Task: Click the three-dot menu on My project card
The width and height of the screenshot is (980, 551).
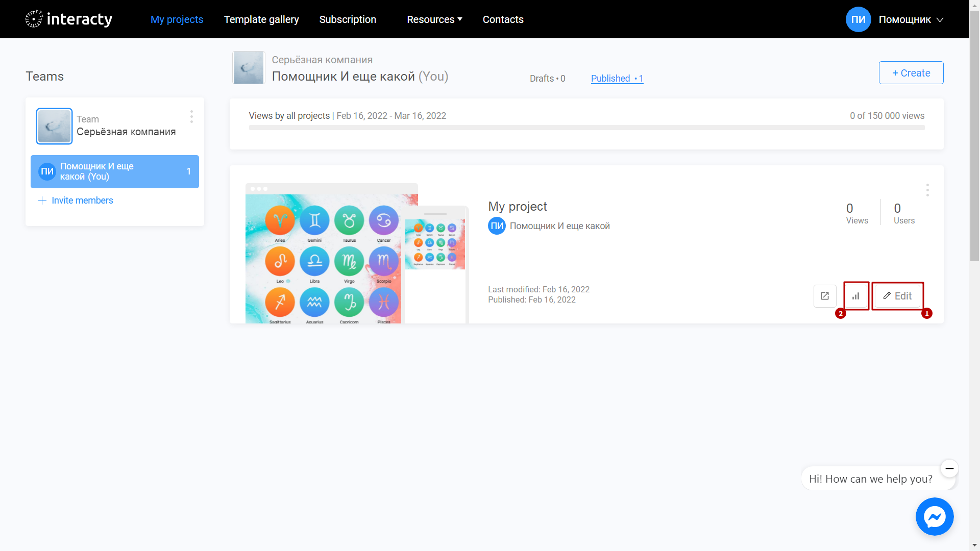Action: coord(927,190)
